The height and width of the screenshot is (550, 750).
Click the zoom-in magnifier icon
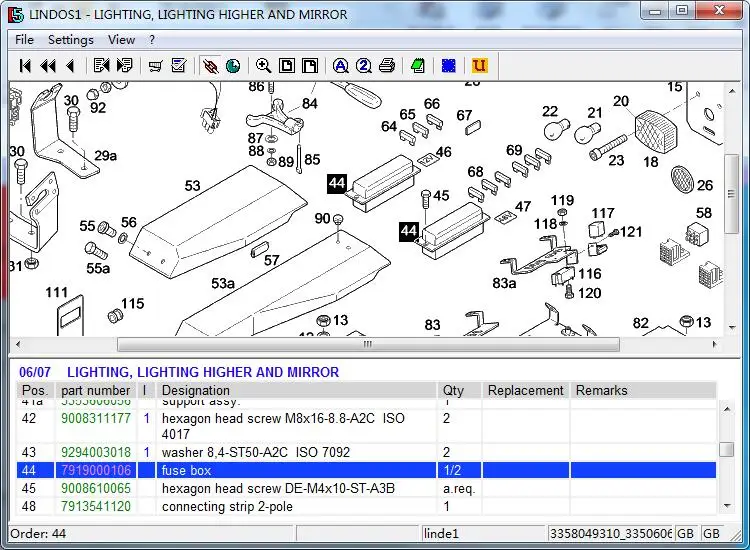pos(264,66)
